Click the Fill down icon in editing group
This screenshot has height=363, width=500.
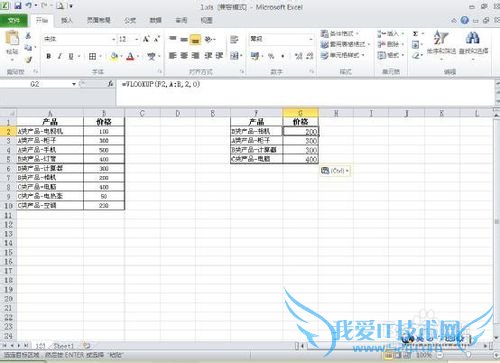coord(416,45)
